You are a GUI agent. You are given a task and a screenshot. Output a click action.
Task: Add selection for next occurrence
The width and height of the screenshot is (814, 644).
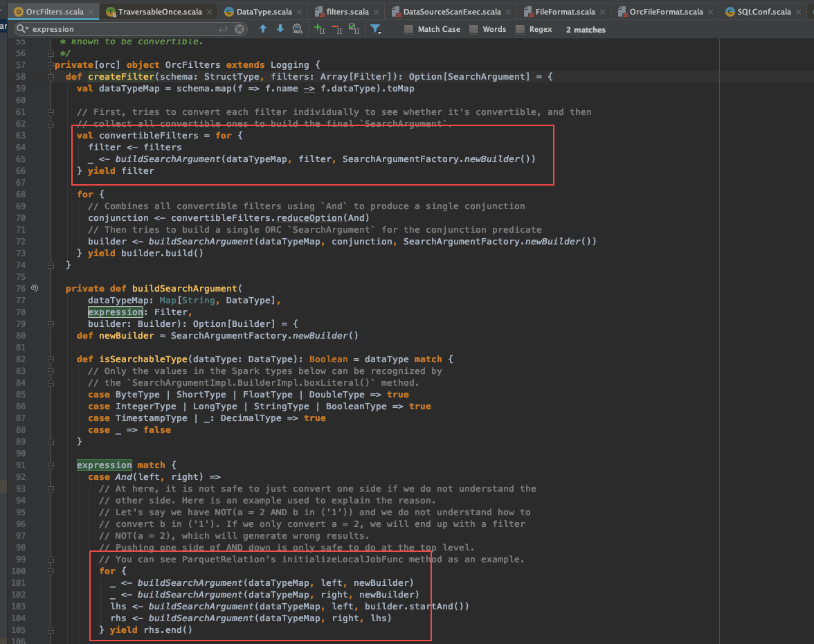[x=320, y=29]
